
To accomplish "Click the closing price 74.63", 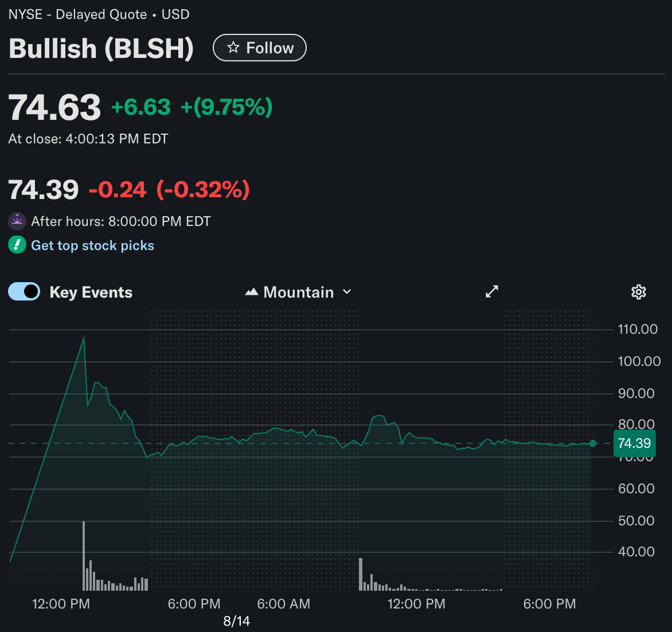I will click(54, 107).
